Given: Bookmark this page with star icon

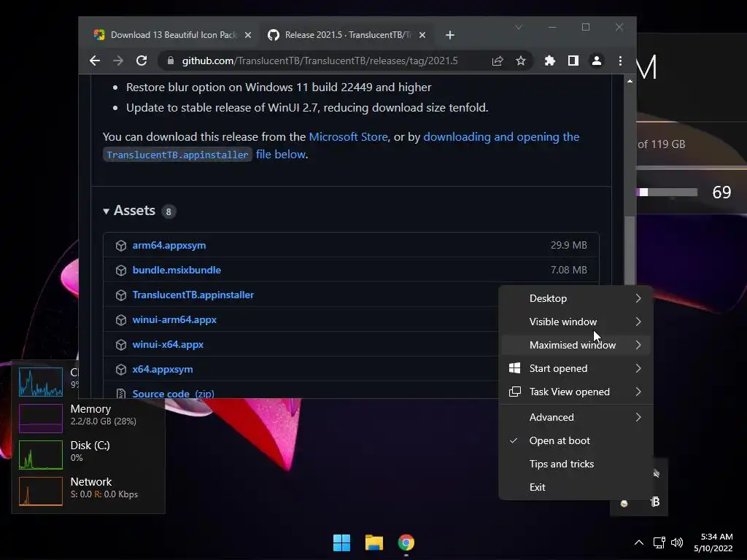Looking at the screenshot, I should [521, 61].
